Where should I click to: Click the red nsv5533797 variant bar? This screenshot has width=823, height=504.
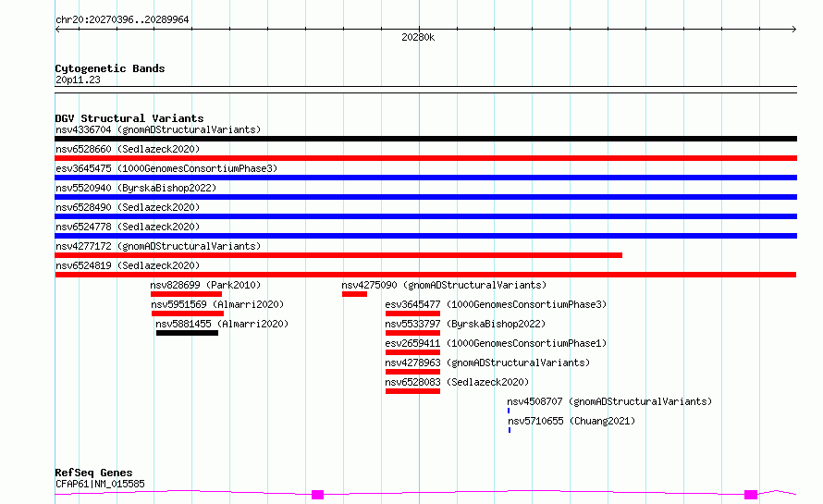click(x=412, y=333)
